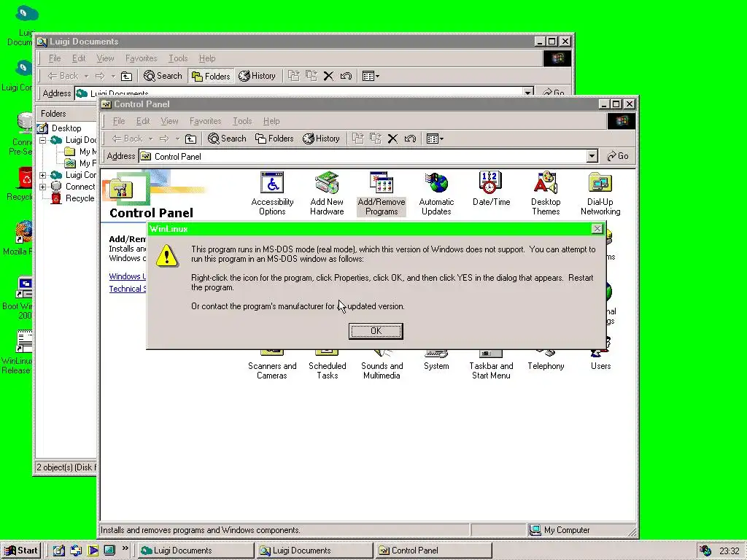The width and height of the screenshot is (747, 560).
Task: Select Recycle item in Folders tree
Action: click(80, 198)
